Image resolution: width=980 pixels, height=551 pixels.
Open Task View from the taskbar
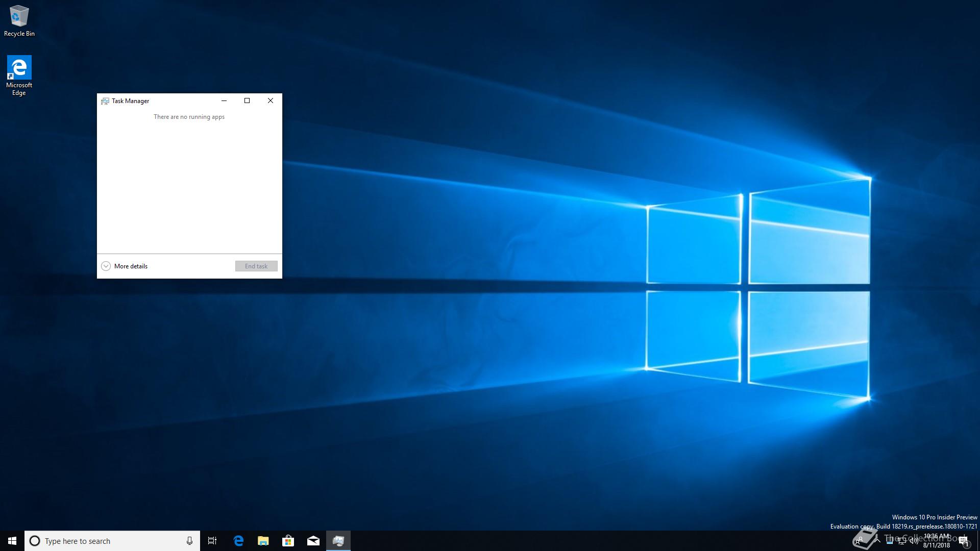212,541
